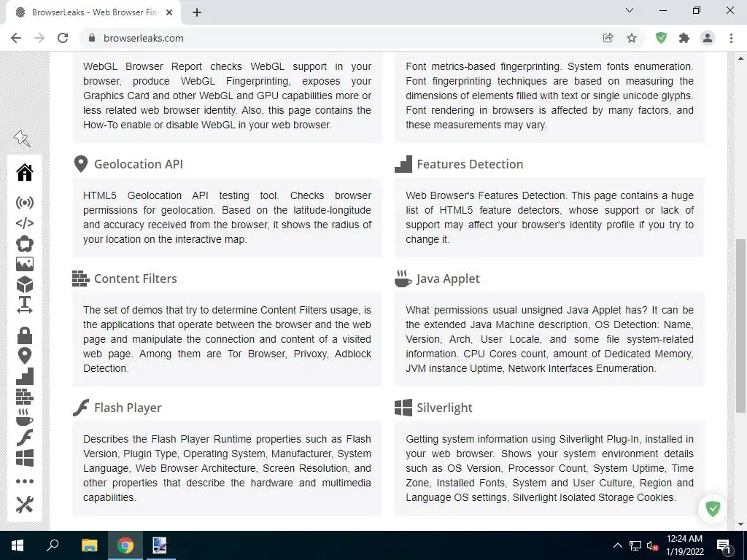This screenshot has width=747, height=560.
Task: Click the Silverlight logo beside its heading
Action: (x=403, y=408)
